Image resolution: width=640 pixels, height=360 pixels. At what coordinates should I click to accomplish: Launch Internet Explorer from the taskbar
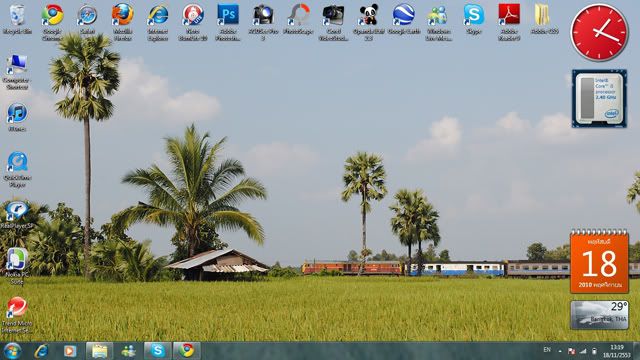click(x=41, y=351)
